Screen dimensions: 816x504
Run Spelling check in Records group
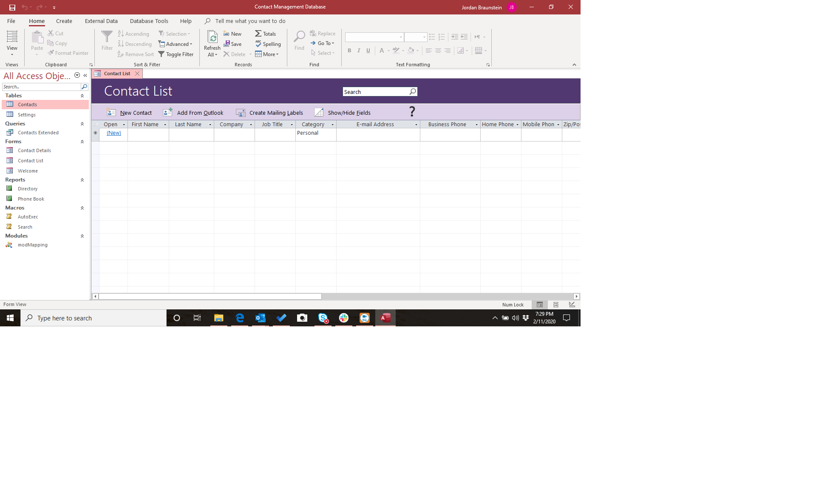coord(268,44)
